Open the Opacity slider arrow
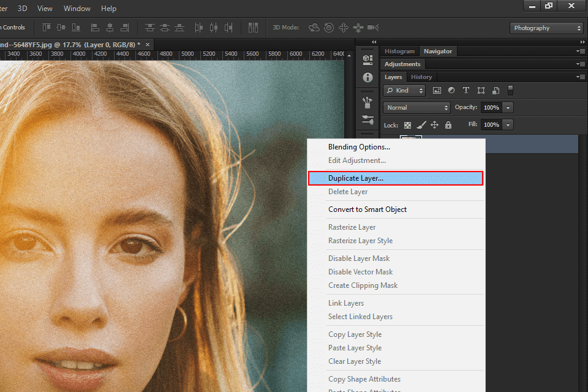The height and width of the screenshot is (392, 588). tap(508, 107)
